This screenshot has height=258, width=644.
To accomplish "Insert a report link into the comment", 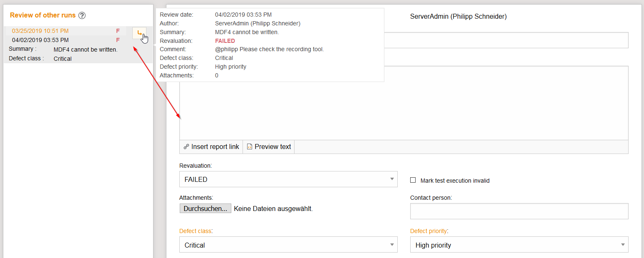I will [x=211, y=147].
